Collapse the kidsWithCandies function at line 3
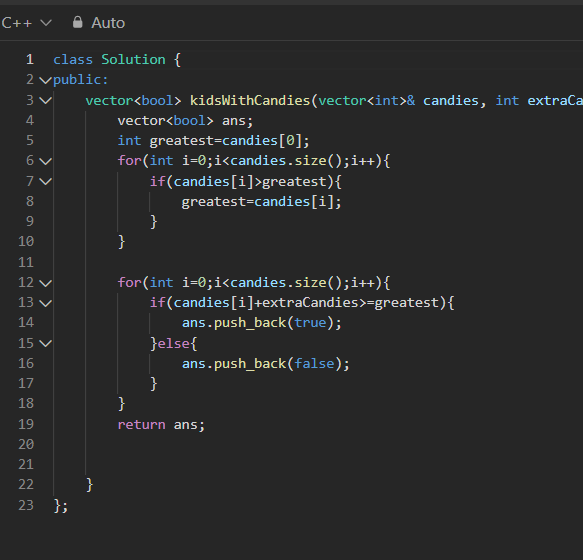The height and width of the screenshot is (560, 583). [x=45, y=100]
